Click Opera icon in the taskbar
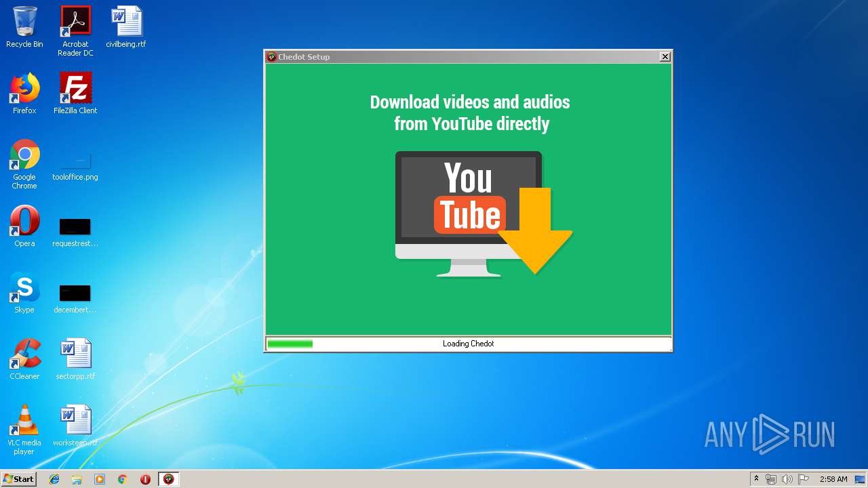The image size is (868, 488). 145,479
